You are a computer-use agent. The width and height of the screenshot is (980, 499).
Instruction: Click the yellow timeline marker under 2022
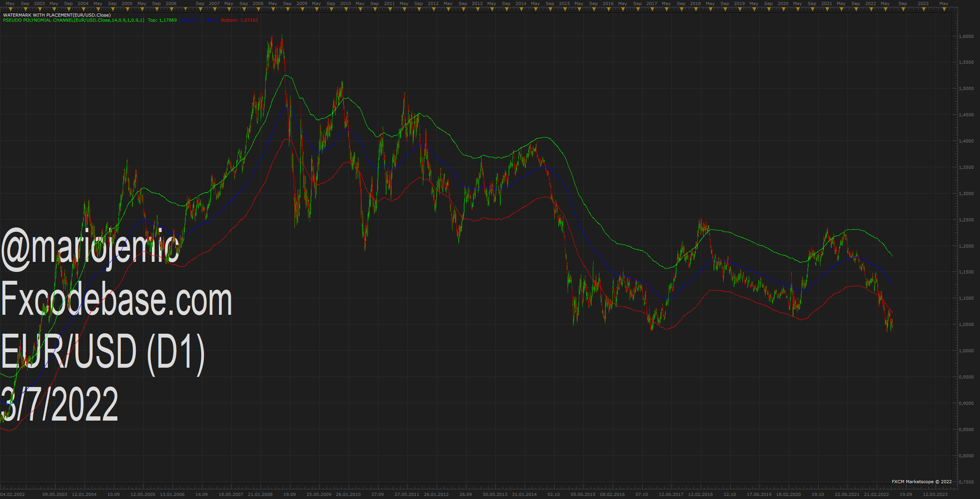click(871, 9)
